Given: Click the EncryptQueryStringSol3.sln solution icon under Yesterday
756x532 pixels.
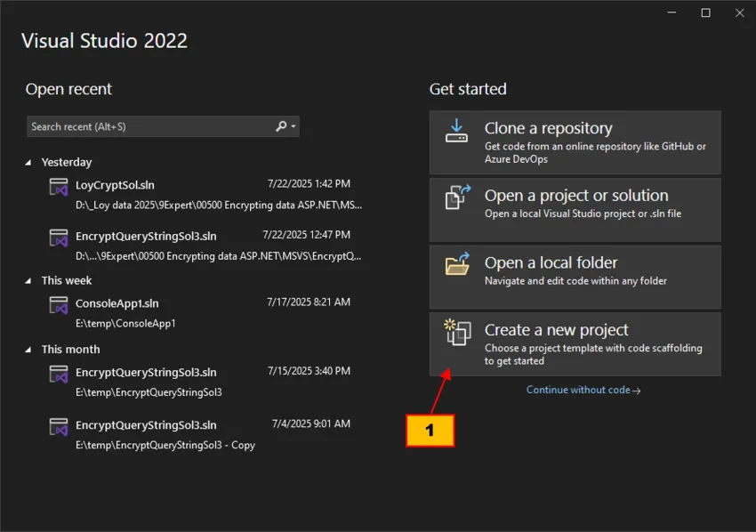Looking at the screenshot, I should pyautogui.click(x=59, y=238).
